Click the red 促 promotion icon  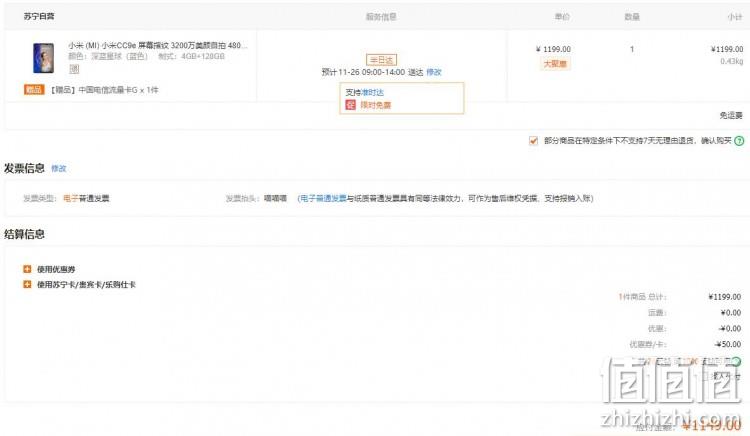(351, 105)
